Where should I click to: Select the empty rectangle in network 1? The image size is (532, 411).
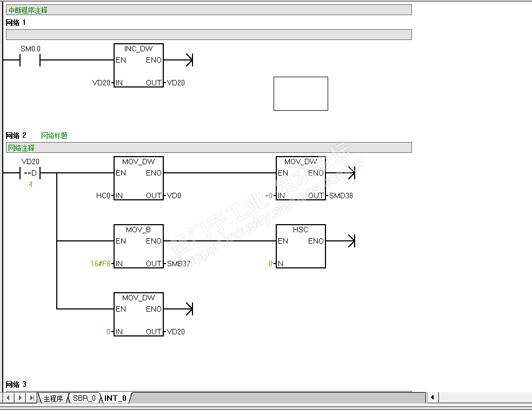pyautogui.click(x=301, y=94)
